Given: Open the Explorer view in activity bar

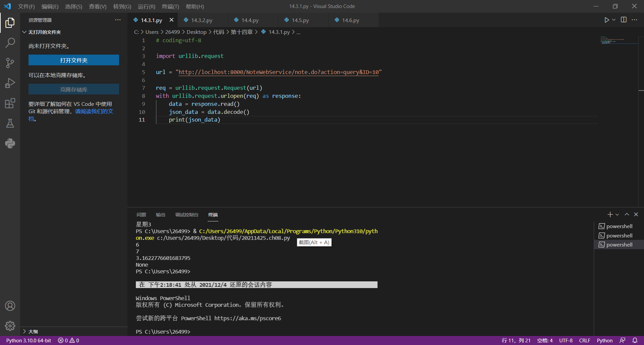Looking at the screenshot, I should (x=10, y=23).
